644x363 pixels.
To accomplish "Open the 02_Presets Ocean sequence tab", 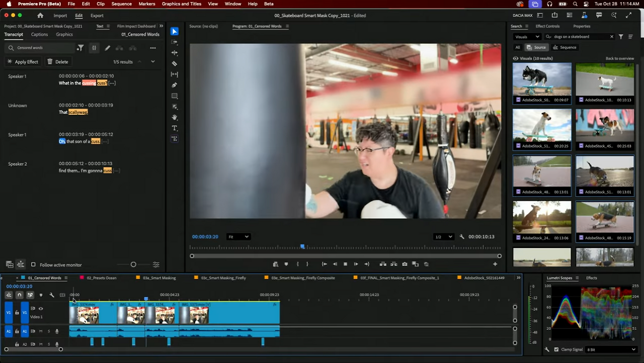I will 102,278.
